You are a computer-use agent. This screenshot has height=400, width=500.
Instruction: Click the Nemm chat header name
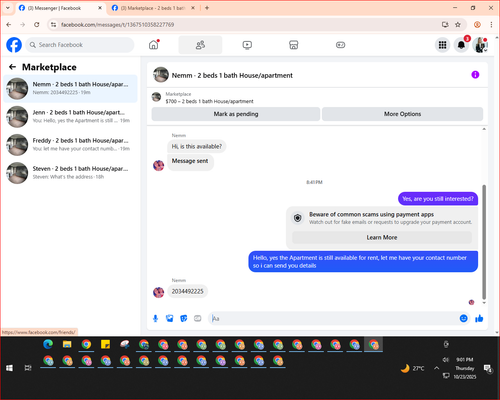232,75
